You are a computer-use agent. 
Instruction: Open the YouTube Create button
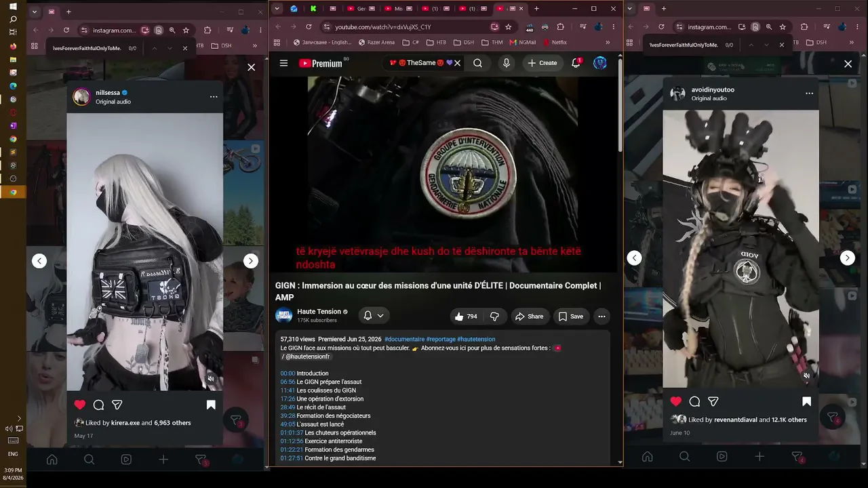(542, 63)
